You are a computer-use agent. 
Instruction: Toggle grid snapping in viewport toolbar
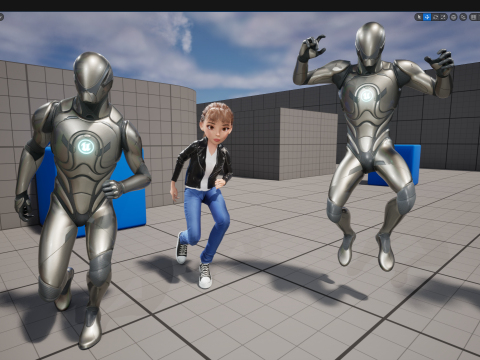pyautogui.click(x=474, y=17)
